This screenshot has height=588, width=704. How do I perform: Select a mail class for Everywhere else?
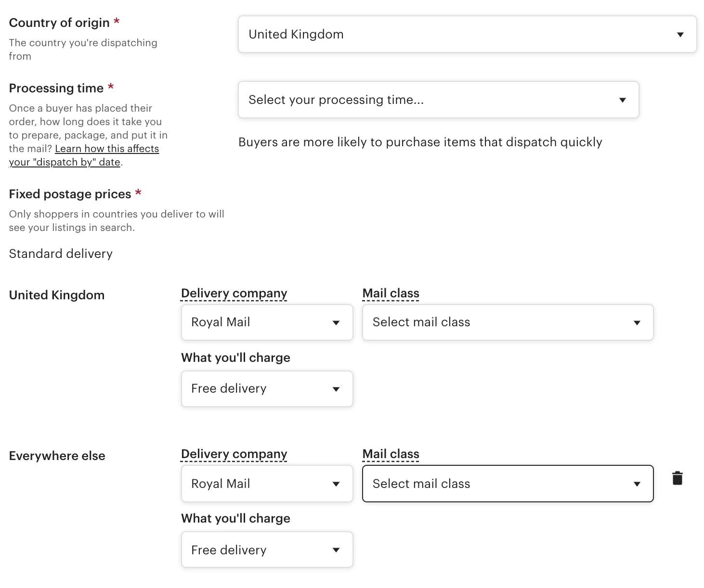(x=508, y=484)
